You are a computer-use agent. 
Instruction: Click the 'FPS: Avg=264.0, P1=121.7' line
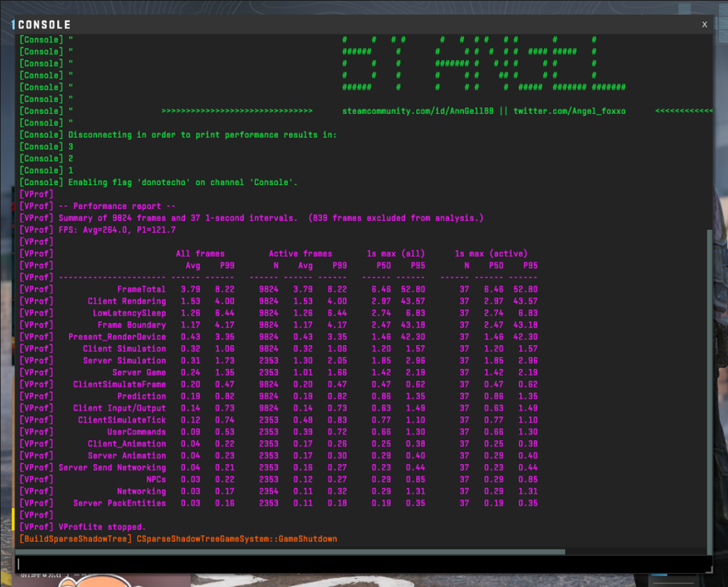click(117, 230)
